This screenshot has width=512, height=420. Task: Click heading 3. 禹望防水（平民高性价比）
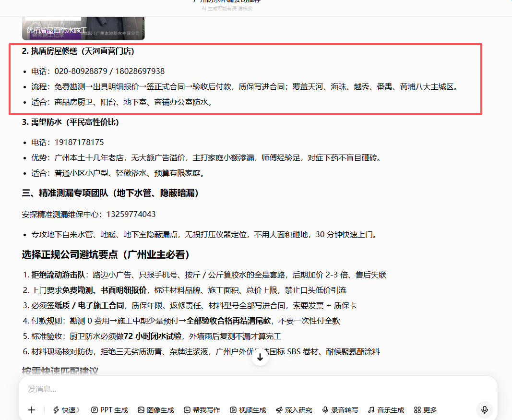(70, 122)
